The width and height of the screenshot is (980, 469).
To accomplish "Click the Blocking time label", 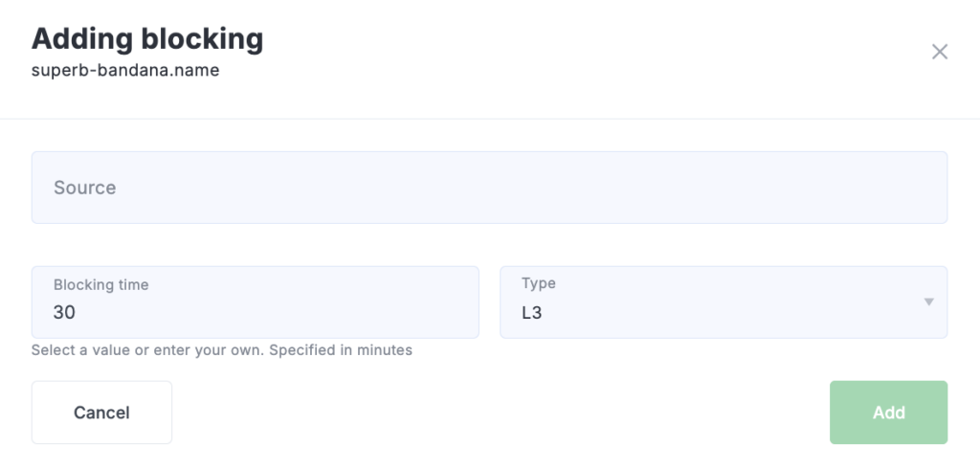I will 101,284.
